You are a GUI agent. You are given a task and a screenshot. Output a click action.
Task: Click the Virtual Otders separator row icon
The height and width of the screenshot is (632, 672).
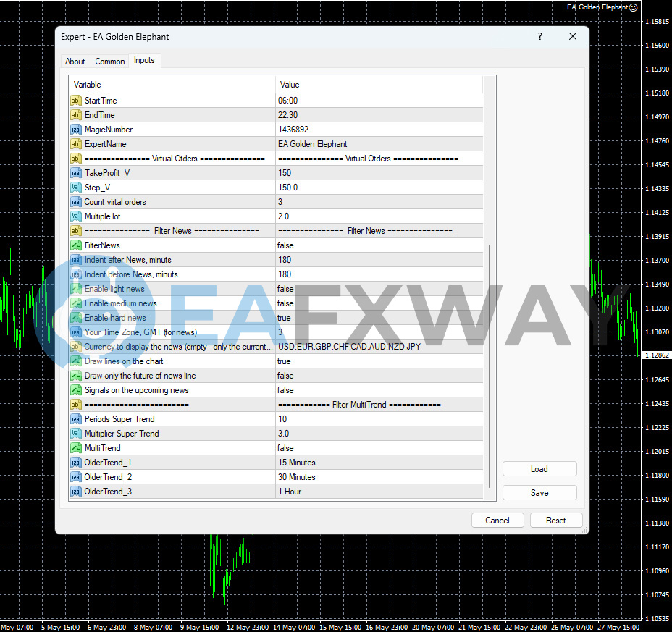point(75,159)
